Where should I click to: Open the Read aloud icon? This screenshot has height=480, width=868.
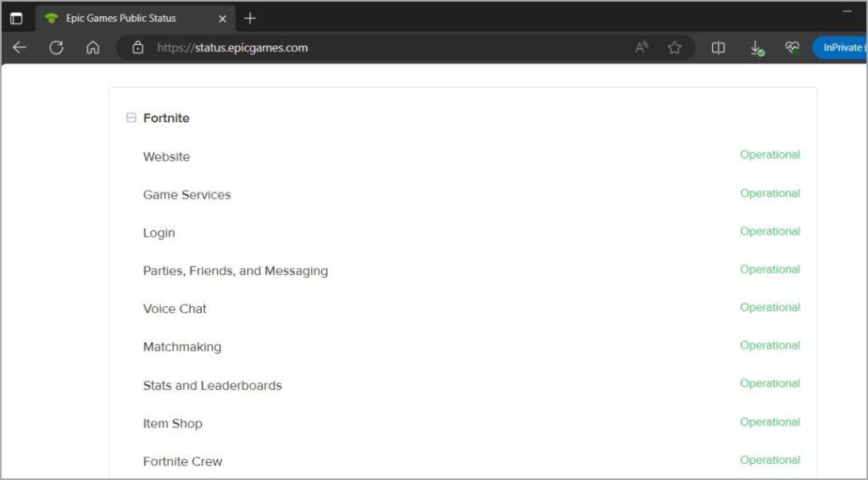point(642,47)
